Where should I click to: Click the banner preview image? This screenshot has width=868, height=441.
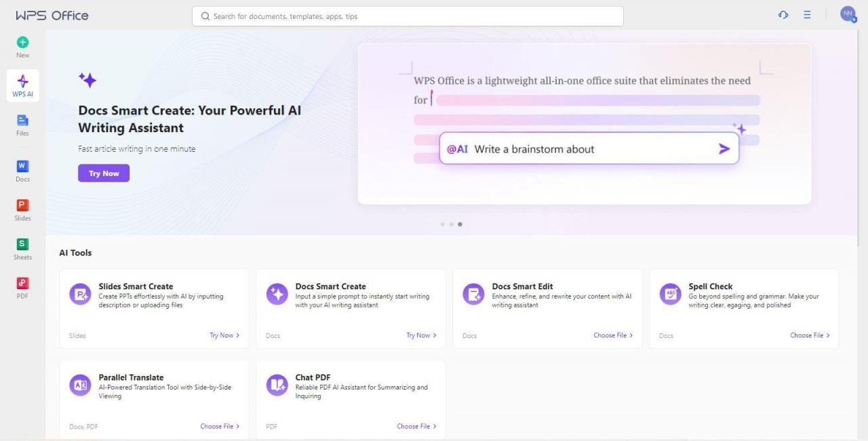tap(585, 124)
